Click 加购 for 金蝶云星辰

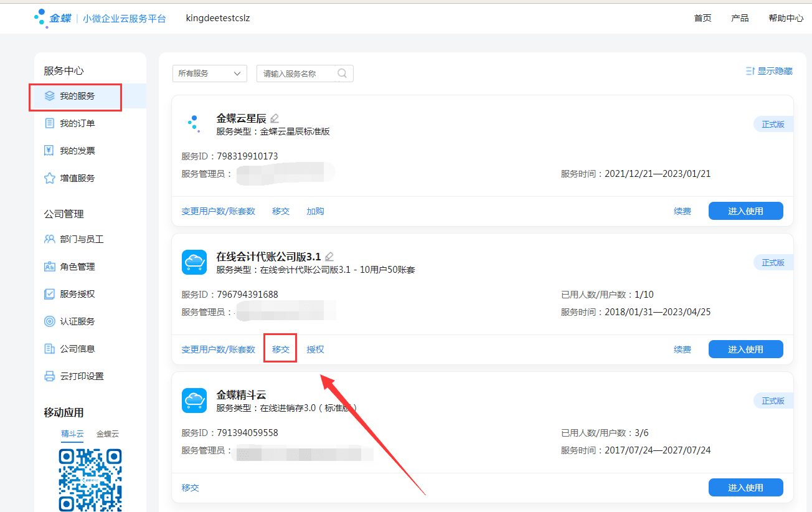pos(315,211)
